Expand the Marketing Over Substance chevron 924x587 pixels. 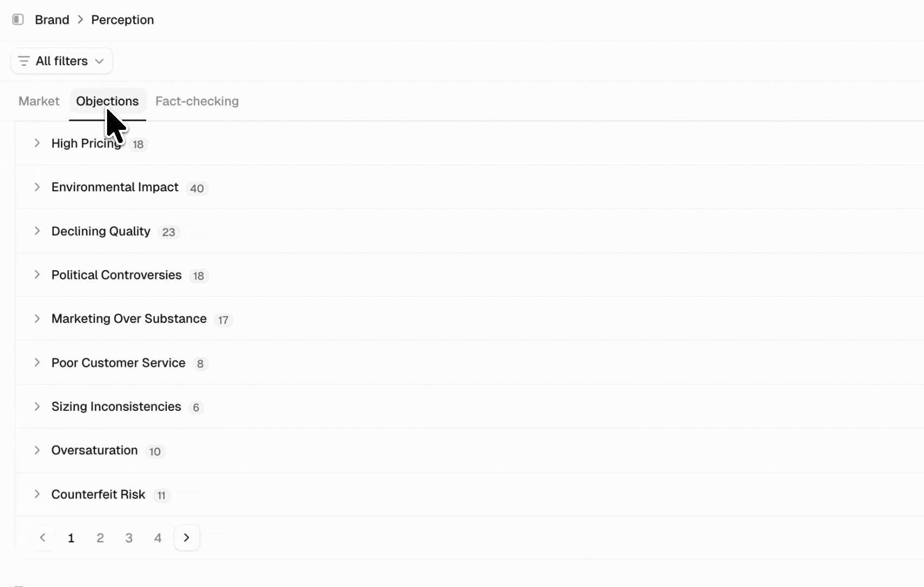click(37, 319)
